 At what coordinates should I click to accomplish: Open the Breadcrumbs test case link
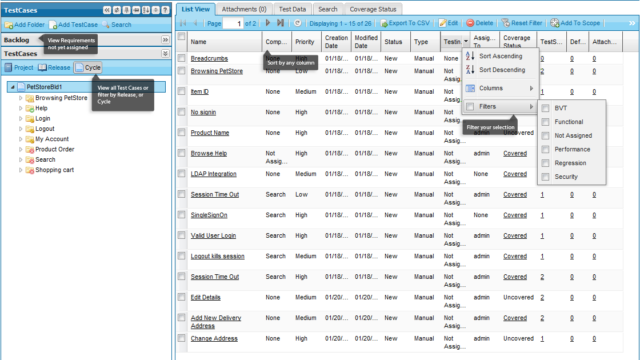(209, 59)
